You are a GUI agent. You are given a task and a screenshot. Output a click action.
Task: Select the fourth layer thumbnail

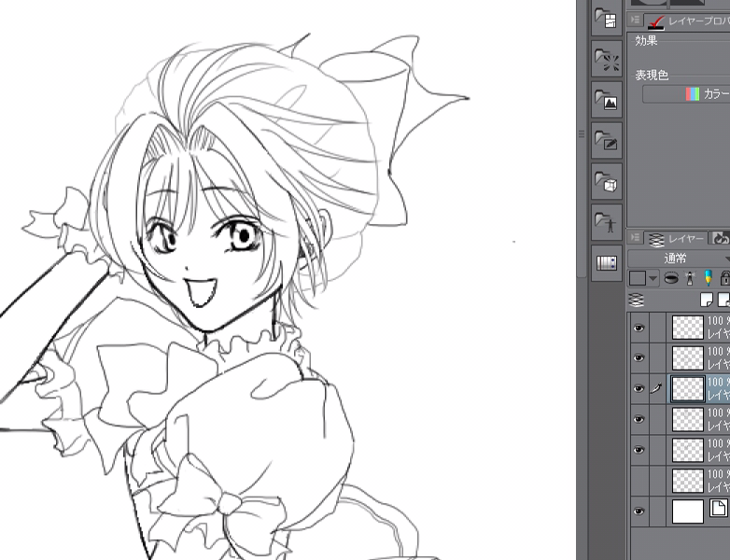point(688,419)
